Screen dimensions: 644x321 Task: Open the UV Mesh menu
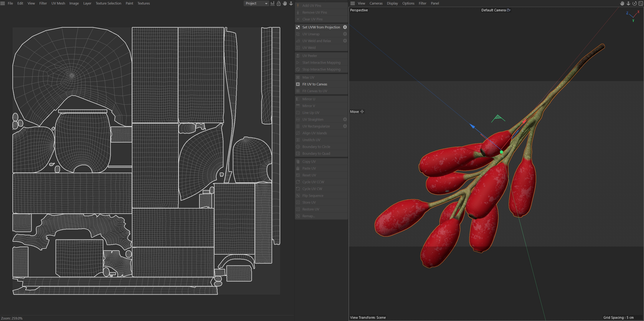58,3
